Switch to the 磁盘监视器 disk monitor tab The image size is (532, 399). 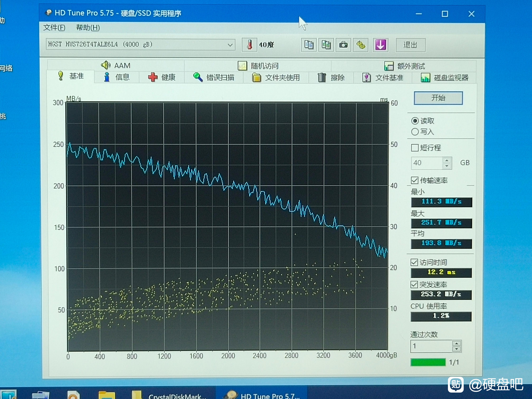click(x=445, y=78)
